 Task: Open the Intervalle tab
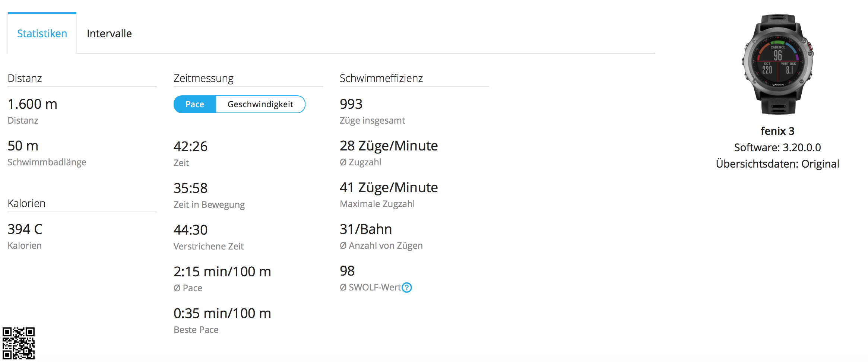point(109,34)
